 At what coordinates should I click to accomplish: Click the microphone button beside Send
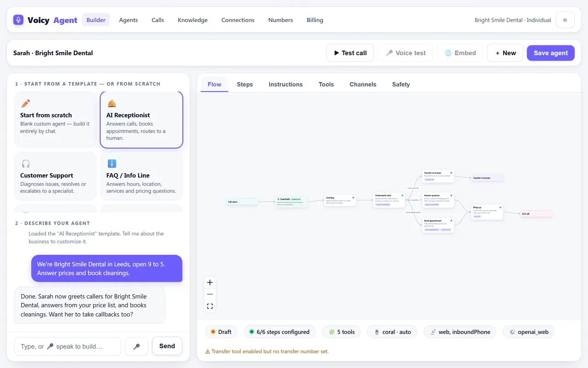coord(136,346)
